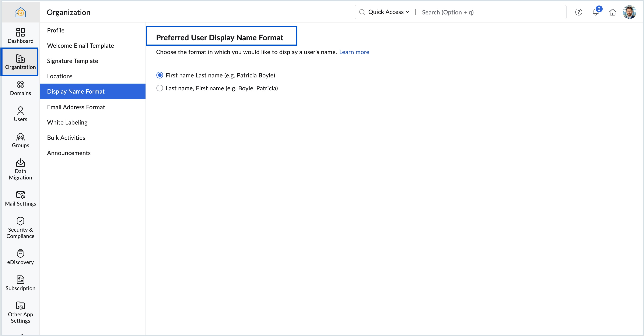The image size is (644, 336).
Task: Select First name Last name radio option
Action: (x=160, y=75)
